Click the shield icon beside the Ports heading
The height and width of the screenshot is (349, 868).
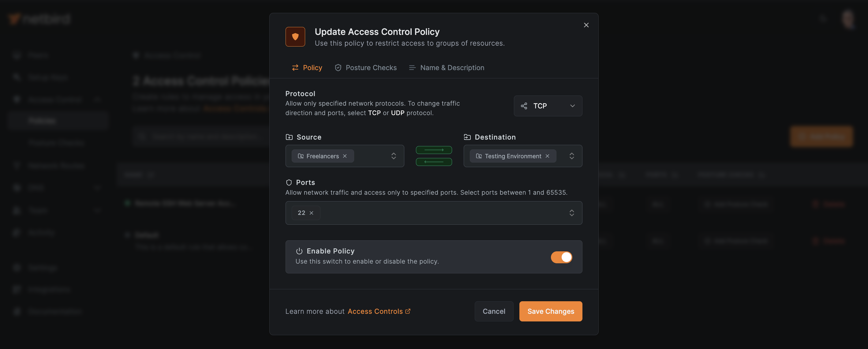coord(289,182)
